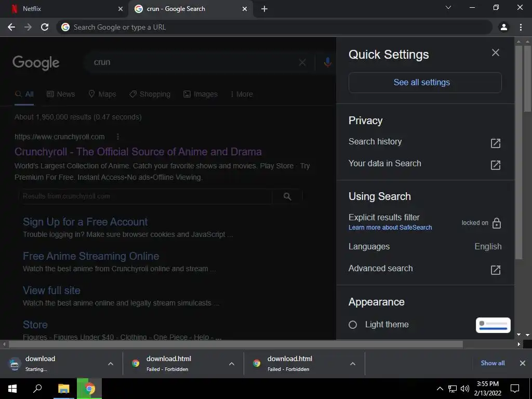Open File Explorer from taskbar
Screen dimensions: 532x399
63,389
